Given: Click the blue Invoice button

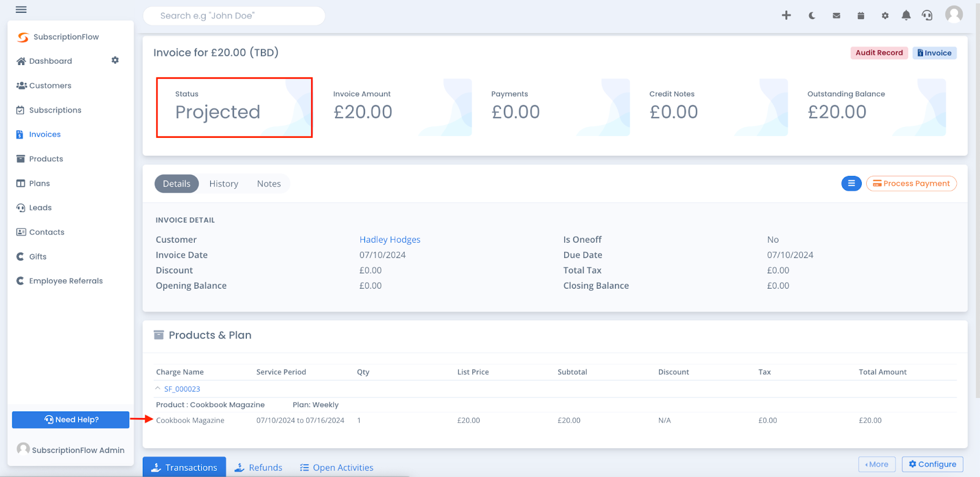Looking at the screenshot, I should 935,53.
